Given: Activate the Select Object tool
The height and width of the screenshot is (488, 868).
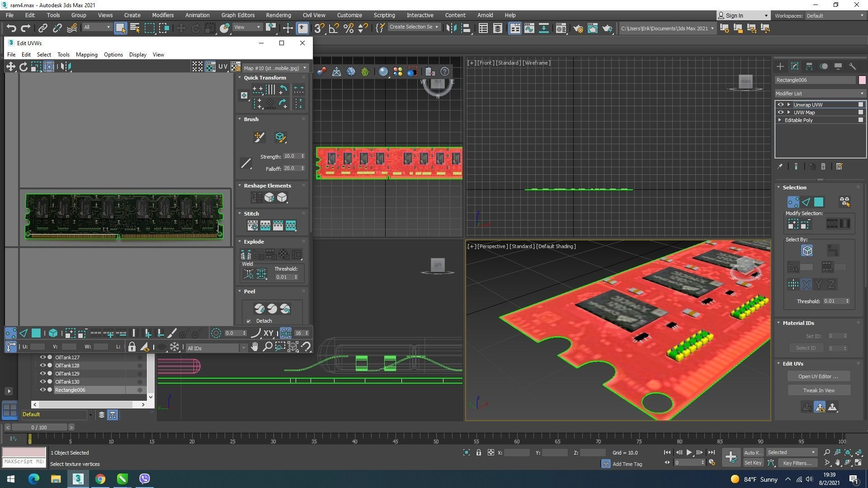Looking at the screenshot, I should pos(120,28).
